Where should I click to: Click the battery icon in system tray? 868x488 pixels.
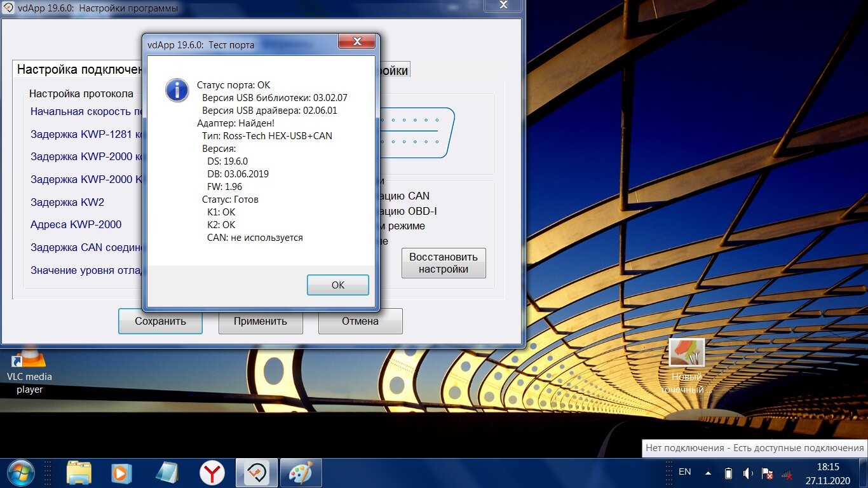[729, 473]
